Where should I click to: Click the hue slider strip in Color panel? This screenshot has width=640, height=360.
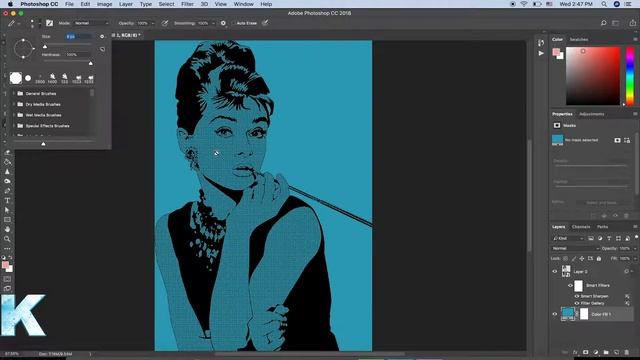click(630, 76)
